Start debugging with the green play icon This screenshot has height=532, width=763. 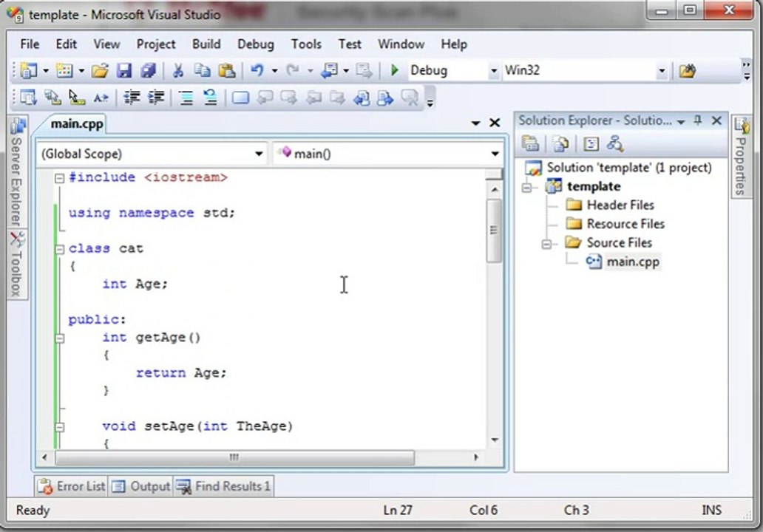(x=395, y=70)
